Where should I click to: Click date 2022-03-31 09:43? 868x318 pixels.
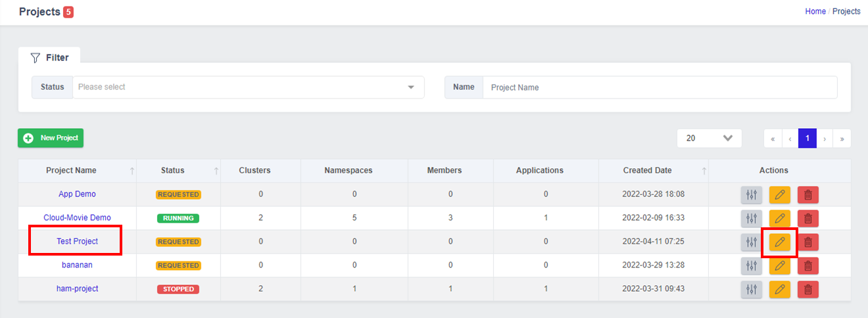654,289
